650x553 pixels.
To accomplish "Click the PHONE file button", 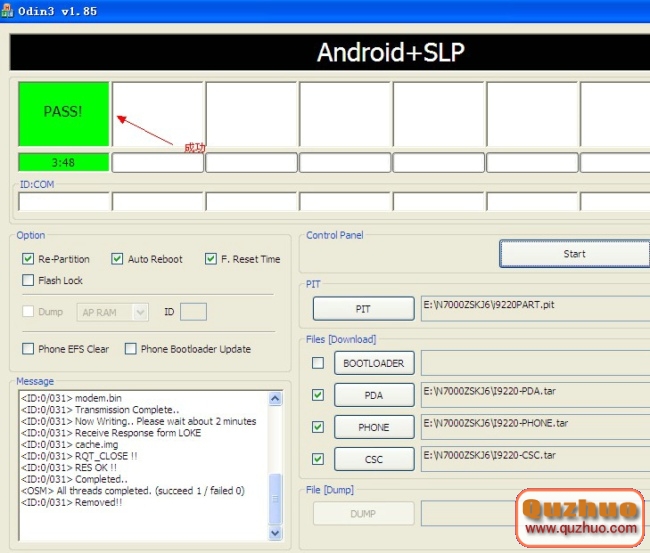I will click(374, 427).
